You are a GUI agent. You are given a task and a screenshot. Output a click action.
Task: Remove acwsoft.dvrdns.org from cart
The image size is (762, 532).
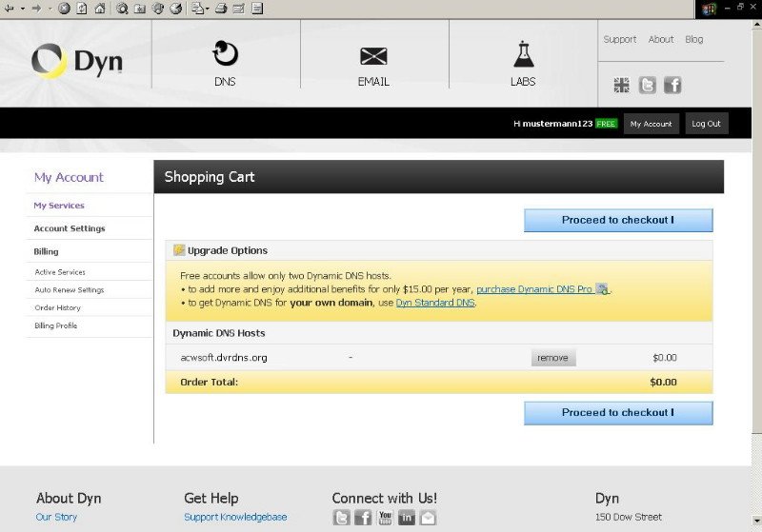[x=552, y=358]
